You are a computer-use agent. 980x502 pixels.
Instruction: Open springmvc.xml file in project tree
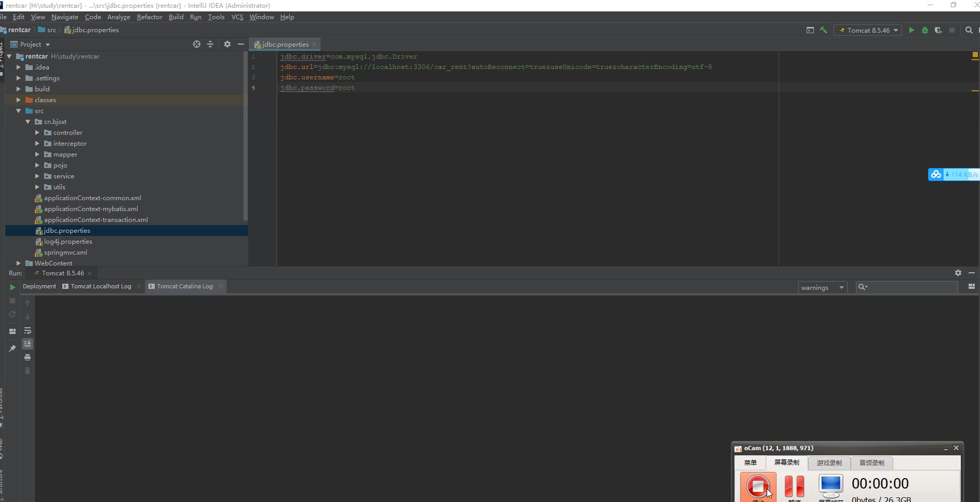coord(65,253)
